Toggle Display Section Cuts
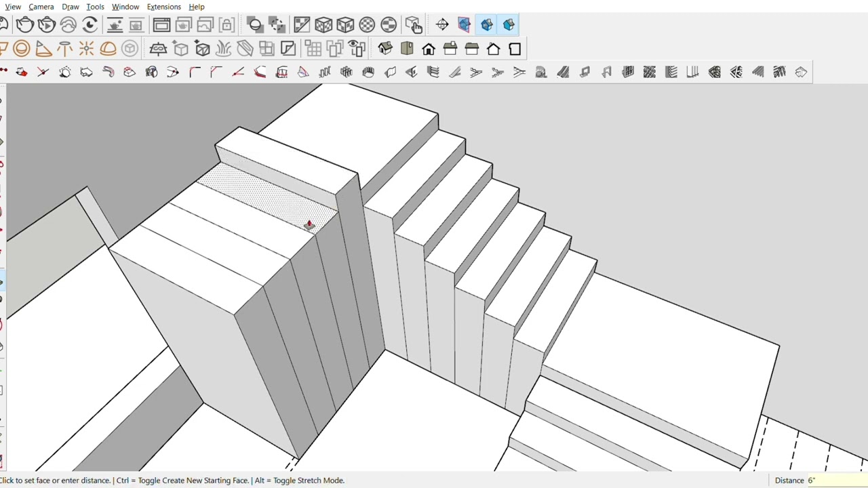 tap(487, 25)
